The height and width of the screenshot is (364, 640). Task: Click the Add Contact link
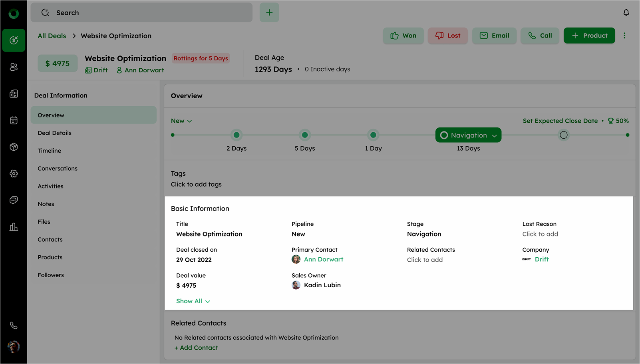(196, 348)
